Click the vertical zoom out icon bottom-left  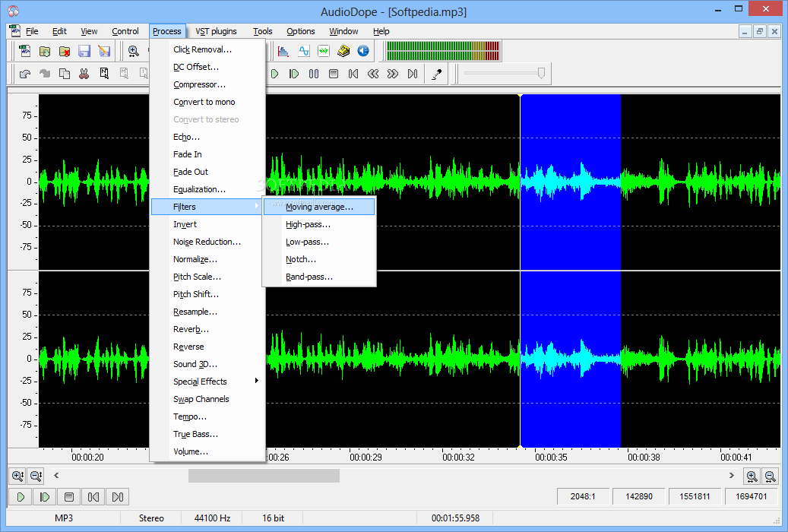tap(36, 476)
